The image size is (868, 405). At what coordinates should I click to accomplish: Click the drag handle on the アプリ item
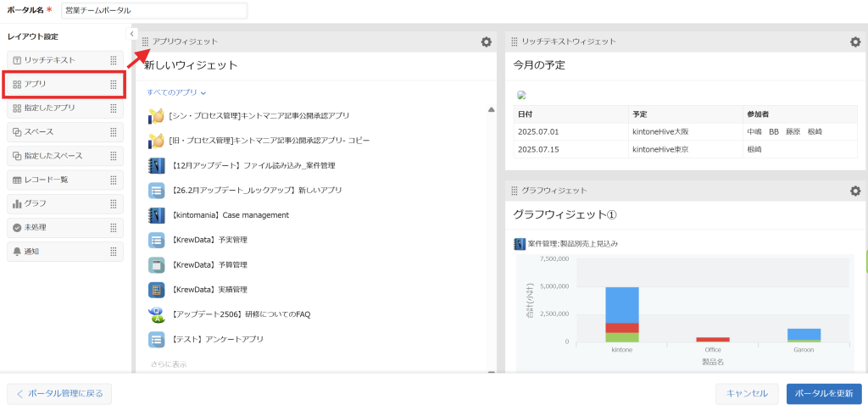click(114, 85)
